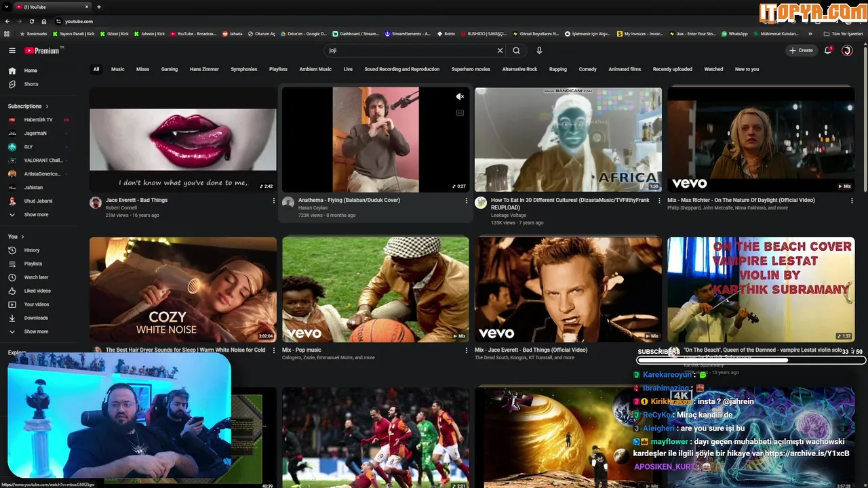
Task: Go back in the browser
Action: click(x=7, y=21)
